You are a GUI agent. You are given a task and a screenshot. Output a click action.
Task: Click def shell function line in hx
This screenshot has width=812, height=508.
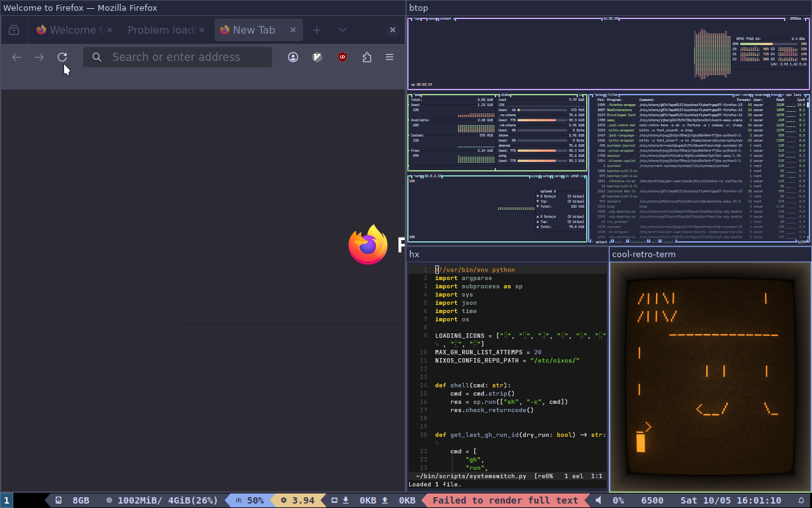point(473,385)
